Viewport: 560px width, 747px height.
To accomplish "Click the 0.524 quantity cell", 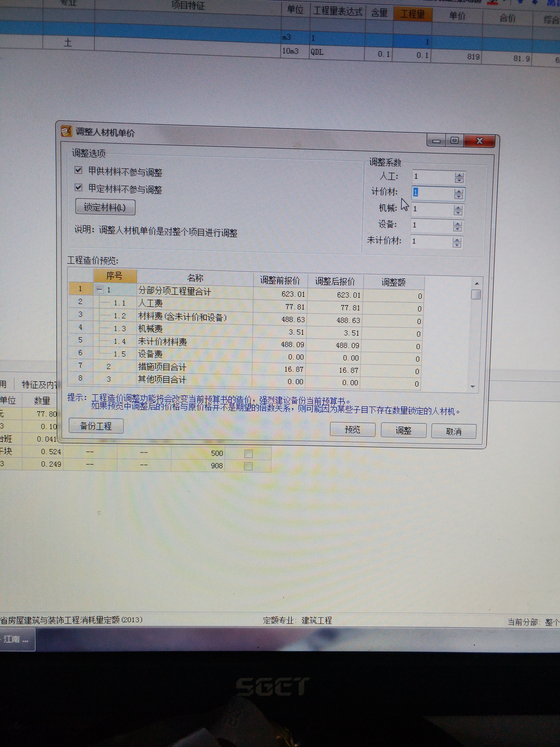I will coord(42,451).
